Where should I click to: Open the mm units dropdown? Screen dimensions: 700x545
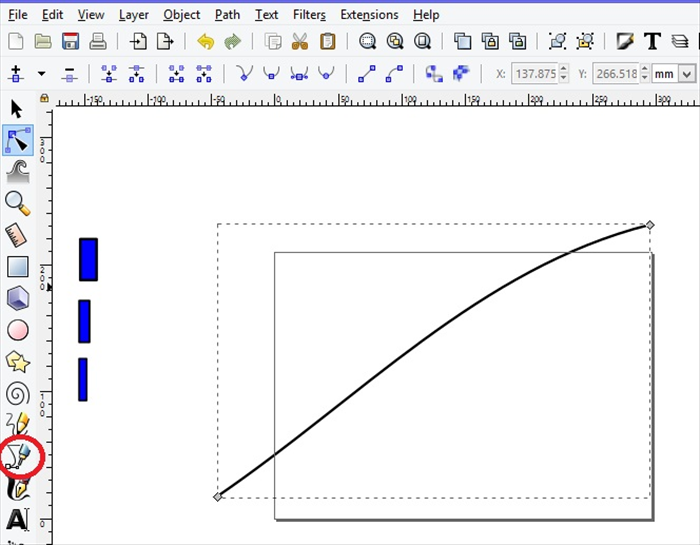pyautogui.click(x=673, y=74)
